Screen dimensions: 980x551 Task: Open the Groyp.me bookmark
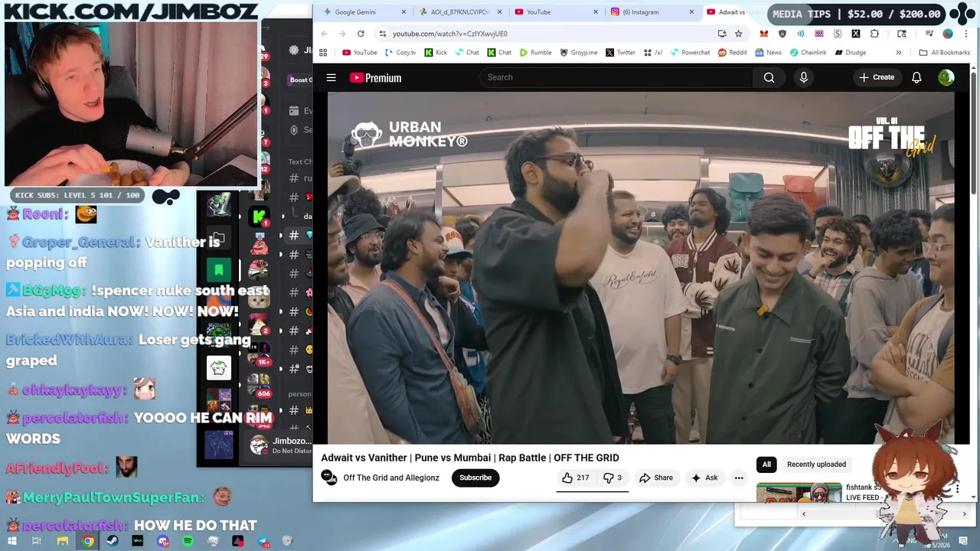pyautogui.click(x=578, y=53)
